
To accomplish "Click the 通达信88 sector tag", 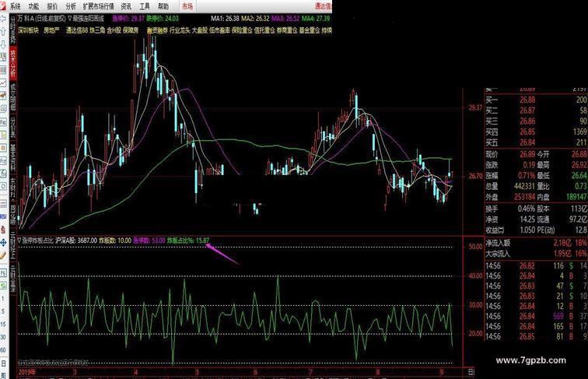I will 77,30.
